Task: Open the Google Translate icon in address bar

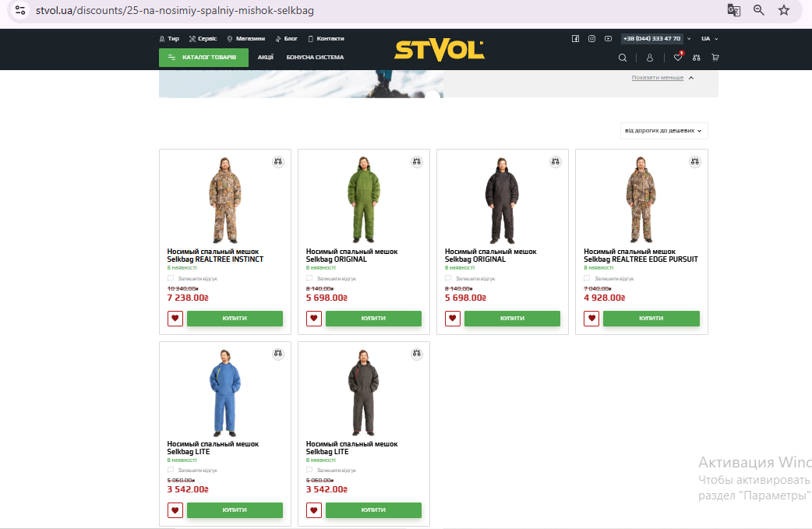Action: pyautogui.click(x=733, y=10)
